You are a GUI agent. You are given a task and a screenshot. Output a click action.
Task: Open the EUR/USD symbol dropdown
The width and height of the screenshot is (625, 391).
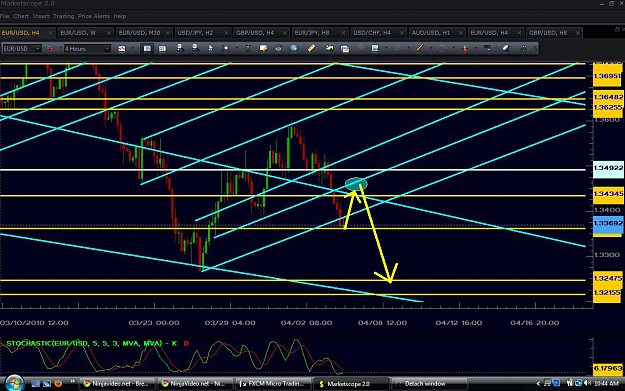pyautogui.click(x=37, y=49)
